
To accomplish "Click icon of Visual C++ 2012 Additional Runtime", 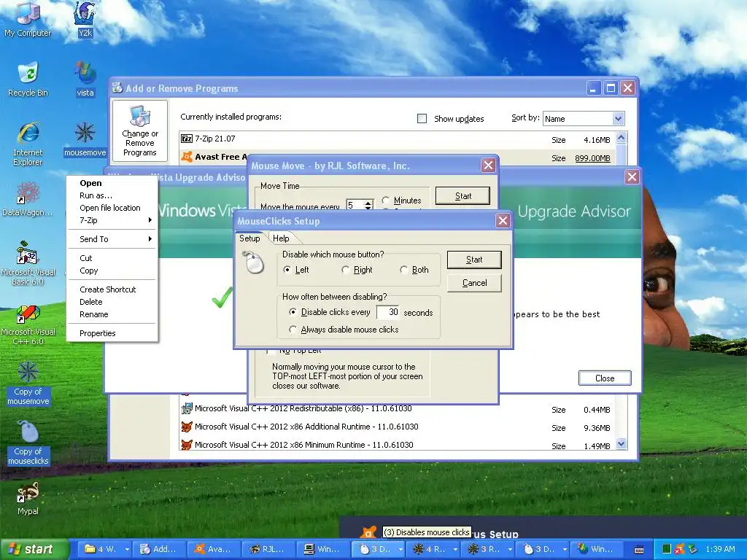I will pos(187,427).
